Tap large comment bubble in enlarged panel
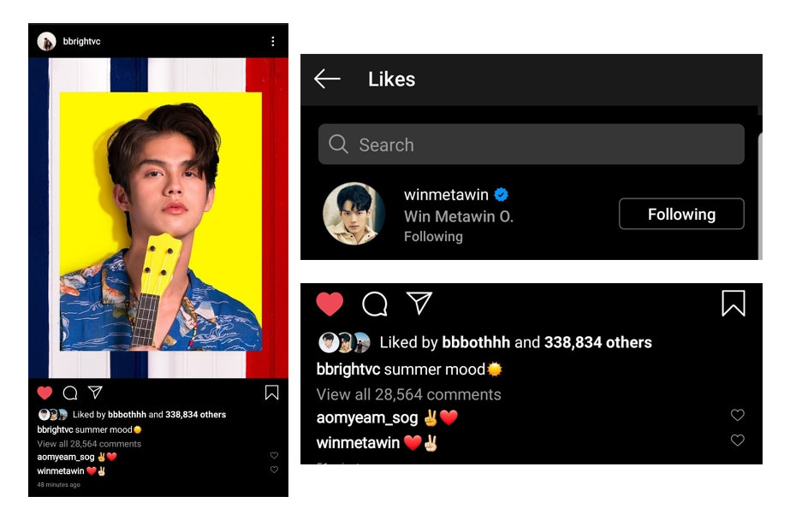Image resolution: width=796 pixels, height=532 pixels. coord(374,304)
